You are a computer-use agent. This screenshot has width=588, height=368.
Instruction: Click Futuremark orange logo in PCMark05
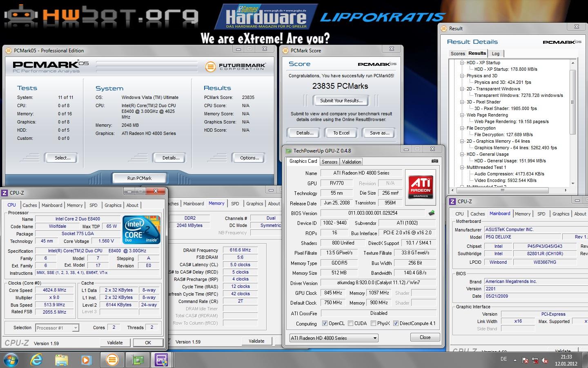210,66
